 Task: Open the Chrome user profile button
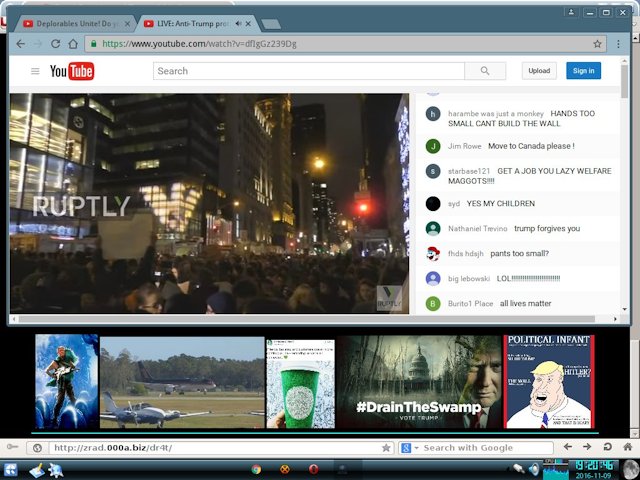[571, 12]
